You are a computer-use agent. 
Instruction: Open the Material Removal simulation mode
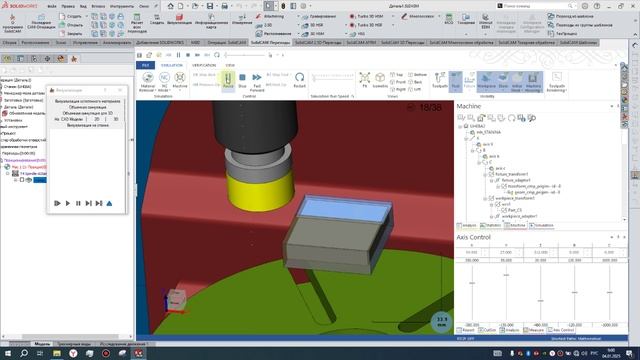[148, 81]
